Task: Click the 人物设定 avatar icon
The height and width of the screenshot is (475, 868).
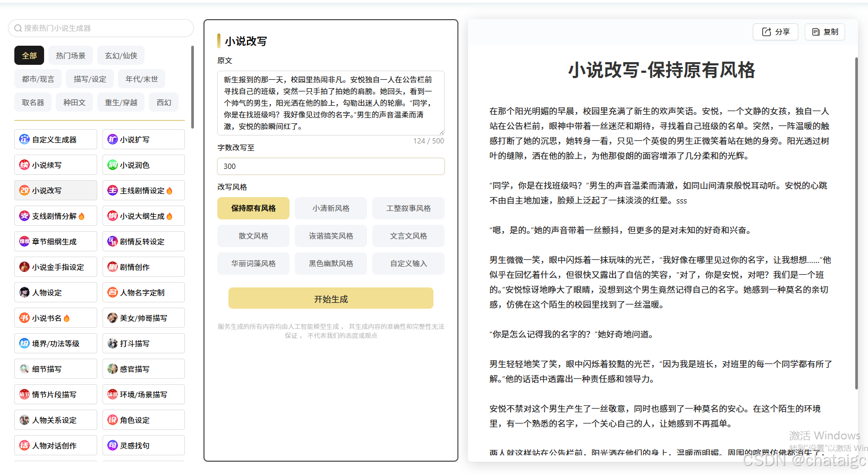Action: [24, 292]
